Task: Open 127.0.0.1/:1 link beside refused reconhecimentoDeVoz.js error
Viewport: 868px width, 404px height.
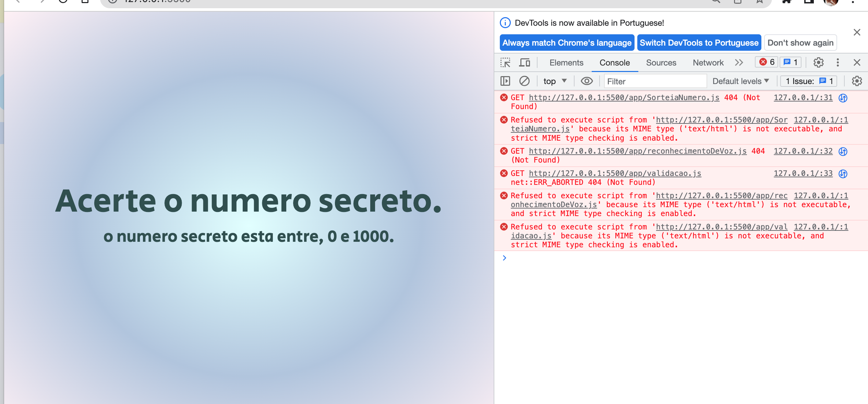Action: click(x=821, y=195)
